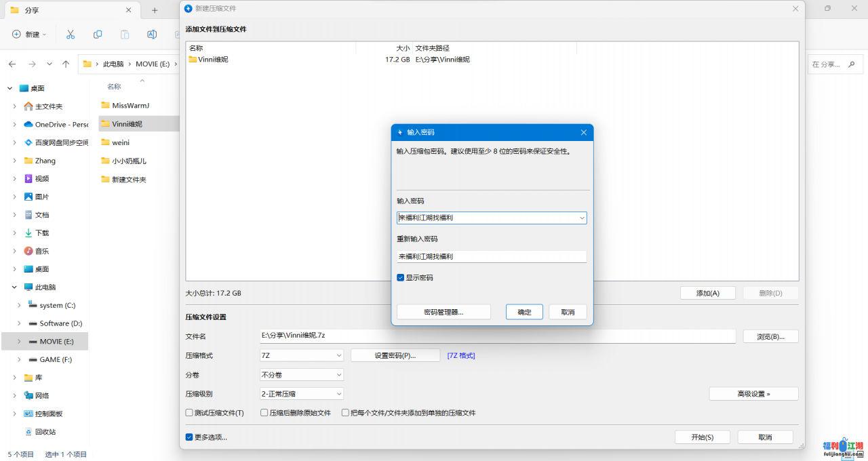Open the 密码管理器 password manager

click(x=443, y=312)
